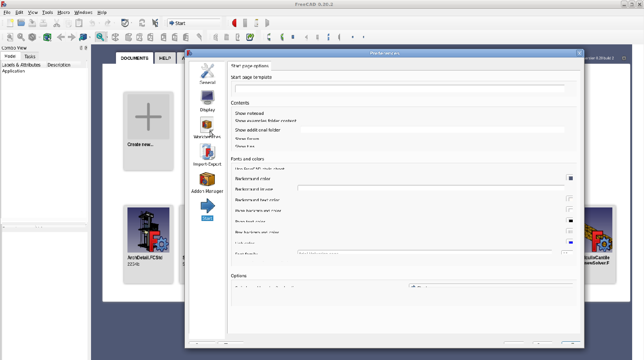Execute macro with the play icon

pyautogui.click(x=268, y=23)
